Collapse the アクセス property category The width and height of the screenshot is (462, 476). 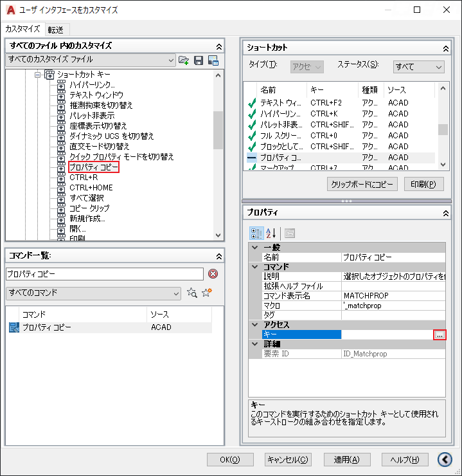point(255,325)
